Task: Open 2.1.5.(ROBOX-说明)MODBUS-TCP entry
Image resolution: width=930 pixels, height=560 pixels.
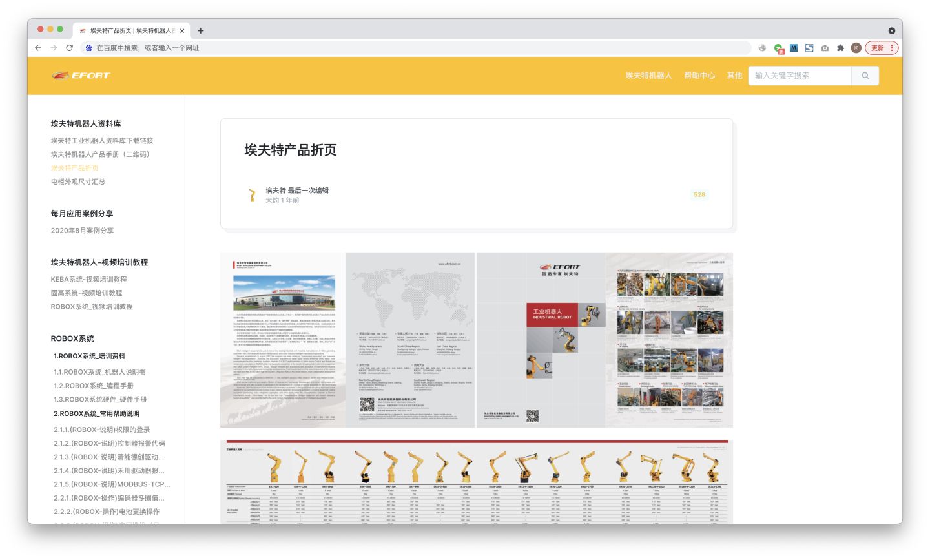Action: (112, 484)
